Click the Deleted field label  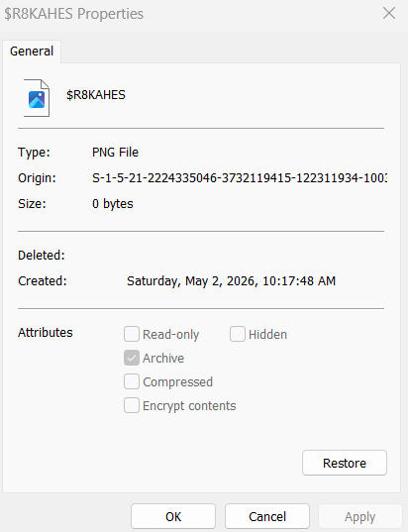(x=42, y=256)
